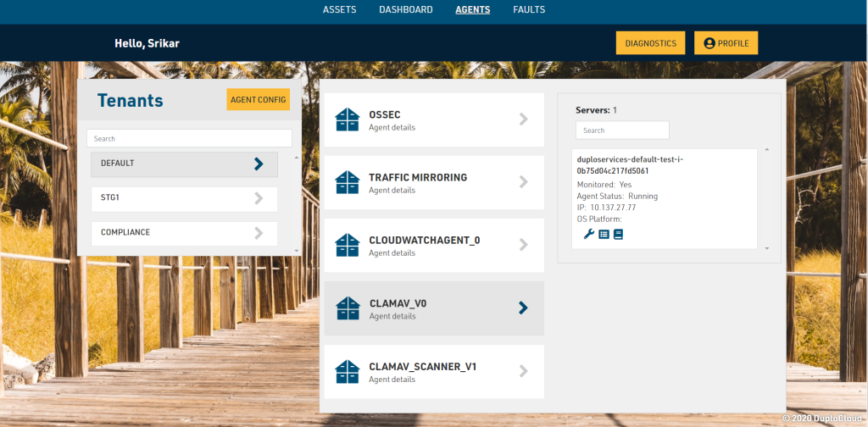The width and height of the screenshot is (868, 427).
Task: Click the AGENT CONFIG button
Action: (258, 100)
